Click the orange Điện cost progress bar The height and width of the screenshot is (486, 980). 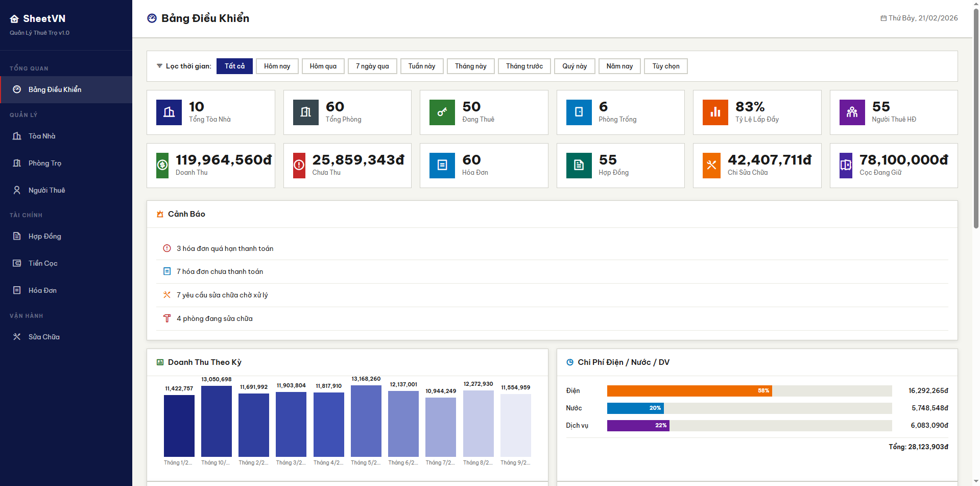689,391
